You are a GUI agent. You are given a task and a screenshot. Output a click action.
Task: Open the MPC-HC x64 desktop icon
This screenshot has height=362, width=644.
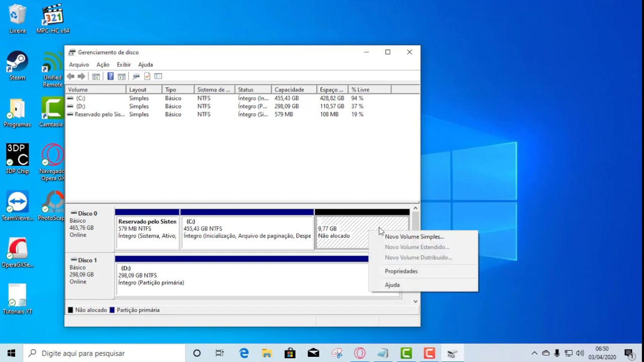[x=53, y=19]
